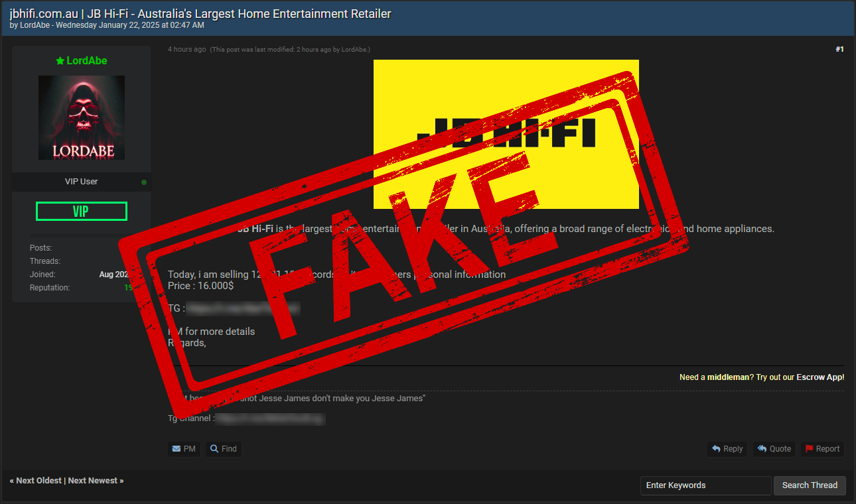This screenshot has height=504, width=856.
Task: Click the JB Hi-Fi yellow logo image
Action: (x=506, y=134)
